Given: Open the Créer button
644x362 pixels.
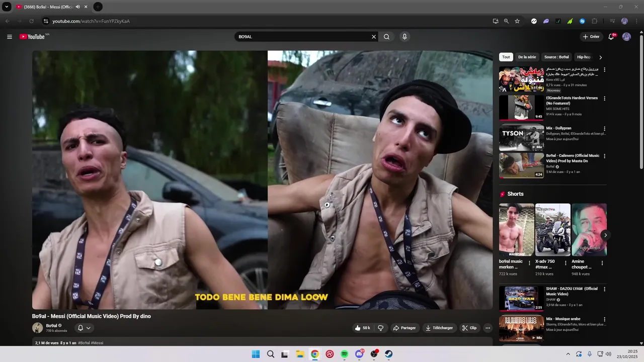Looking at the screenshot, I should 591,37.
